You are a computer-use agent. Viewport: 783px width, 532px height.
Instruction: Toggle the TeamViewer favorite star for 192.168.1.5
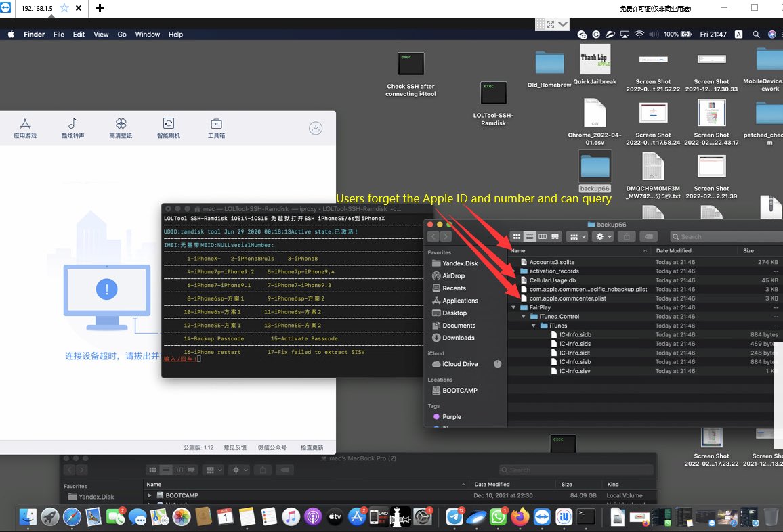[x=64, y=8]
